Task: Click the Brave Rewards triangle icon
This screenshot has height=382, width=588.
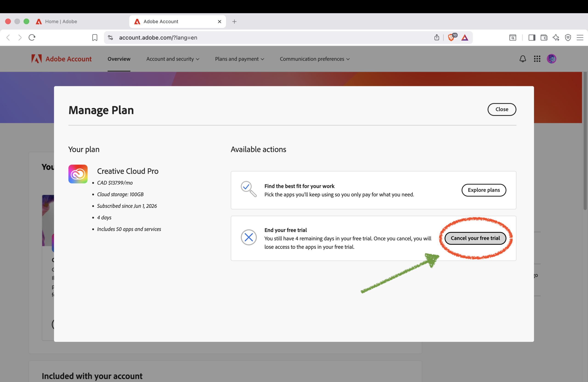Action: [464, 37]
